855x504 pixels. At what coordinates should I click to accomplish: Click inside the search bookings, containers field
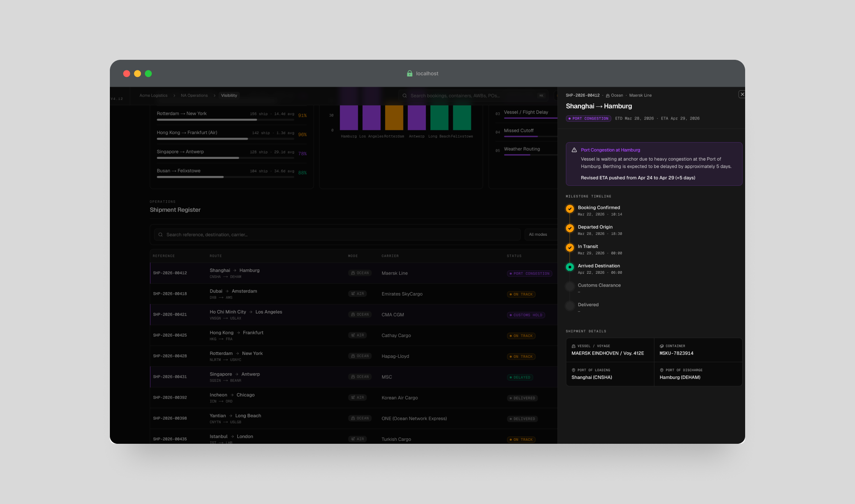pos(470,96)
